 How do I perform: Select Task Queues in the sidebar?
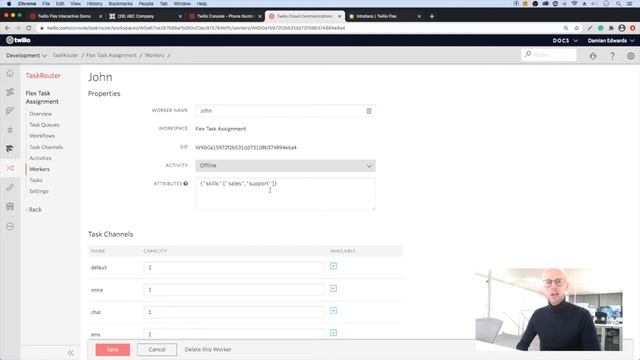coord(44,125)
